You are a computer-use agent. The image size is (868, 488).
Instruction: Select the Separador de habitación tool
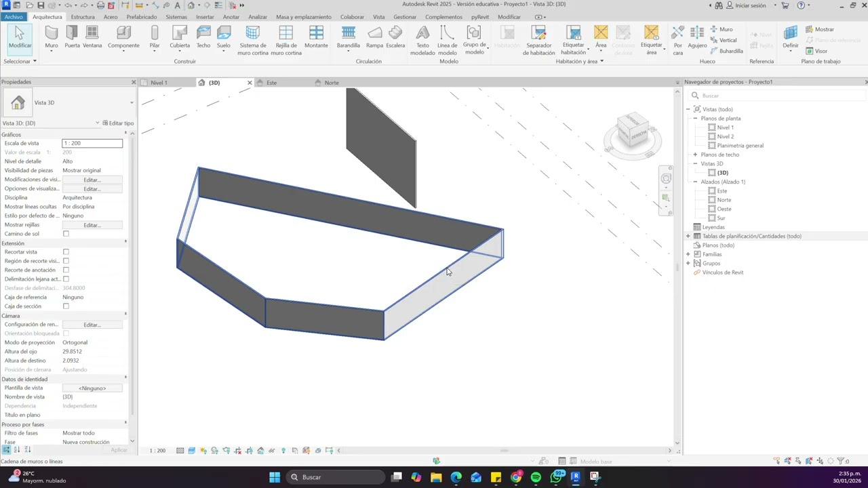point(539,41)
